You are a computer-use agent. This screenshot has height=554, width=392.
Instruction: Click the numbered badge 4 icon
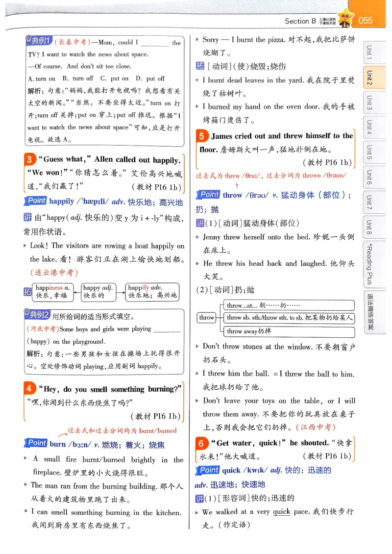[29, 389]
